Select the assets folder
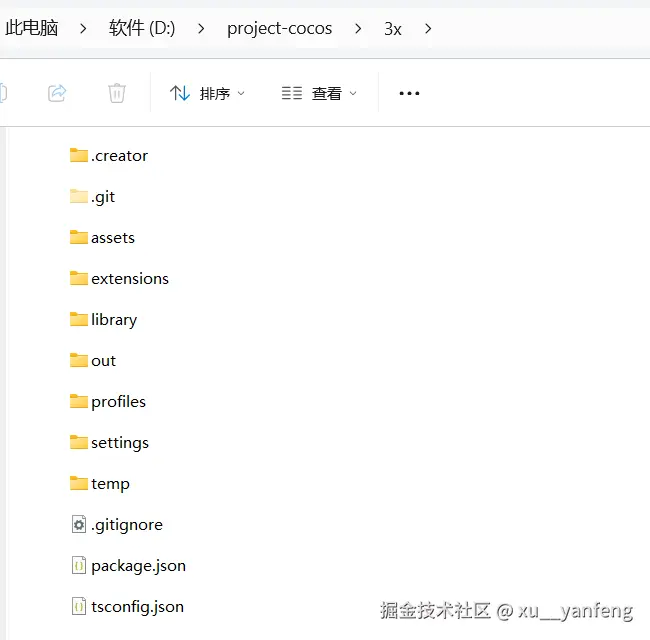 [x=102, y=238]
